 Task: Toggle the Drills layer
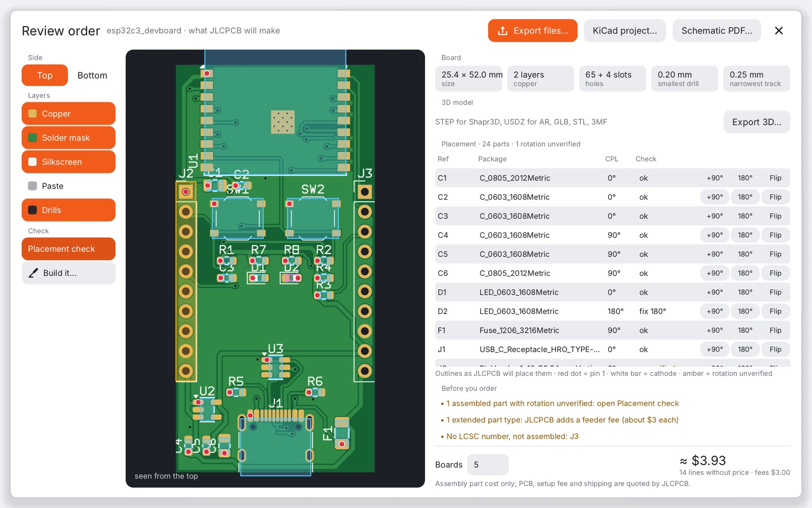click(x=69, y=210)
